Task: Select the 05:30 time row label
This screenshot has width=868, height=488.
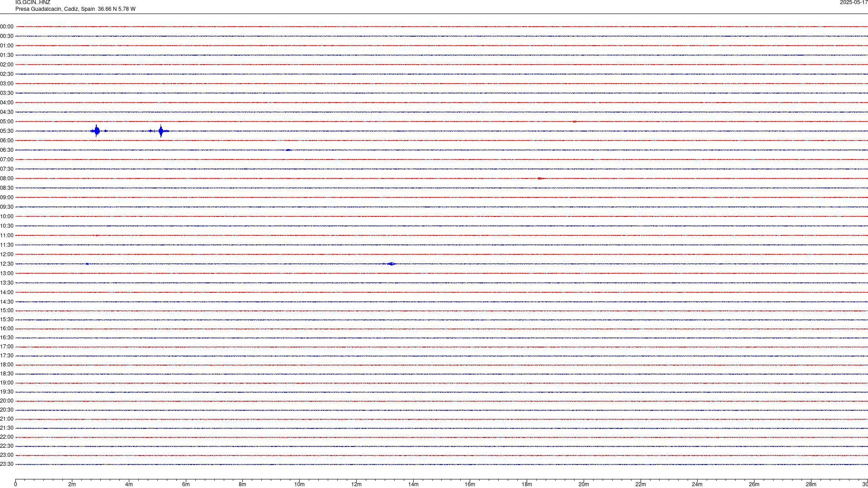Action: pyautogui.click(x=7, y=131)
